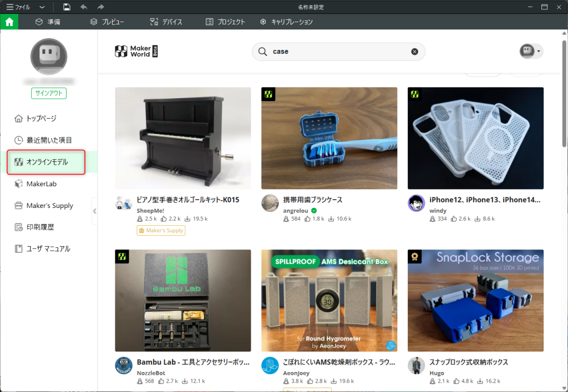Click the undo arrow icon
The image size is (568, 392).
pyautogui.click(x=84, y=7)
